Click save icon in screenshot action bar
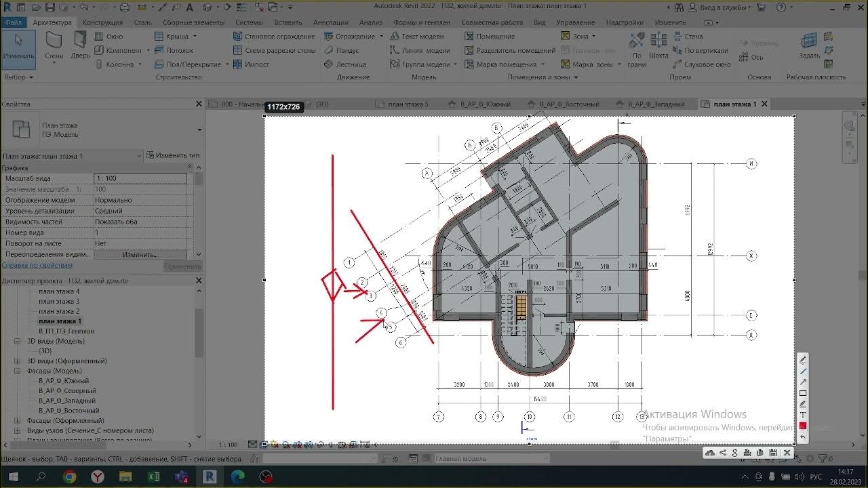The height and width of the screenshot is (488, 868). (773, 453)
